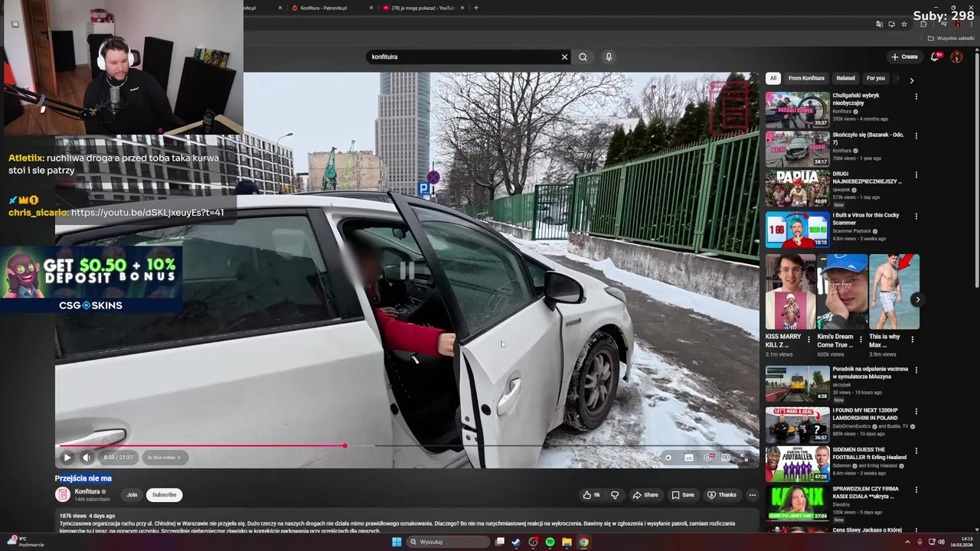Click the CSG Skins deposit bonus banner
The width and height of the screenshot is (980, 551).
click(x=91, y=279)
